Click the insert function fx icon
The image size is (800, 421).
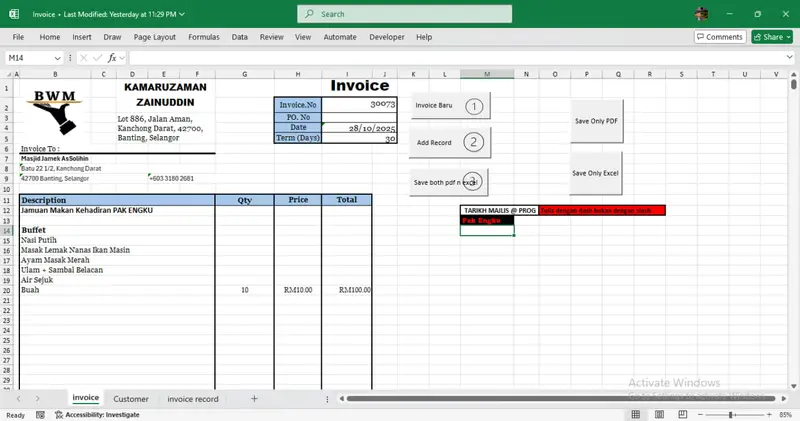click(x=112, y=58)
